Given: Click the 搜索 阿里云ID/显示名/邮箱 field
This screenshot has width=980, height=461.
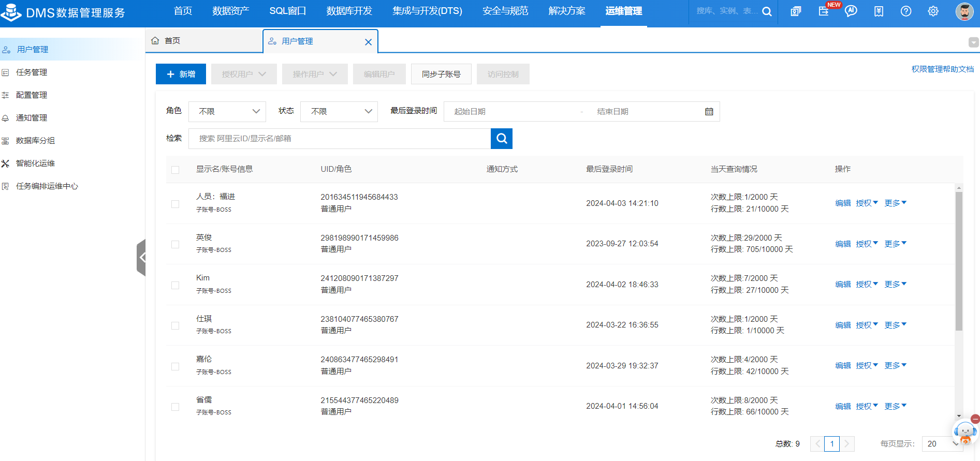Looking at the screenshot, I should pyautogui.click(x=340, y=139).
